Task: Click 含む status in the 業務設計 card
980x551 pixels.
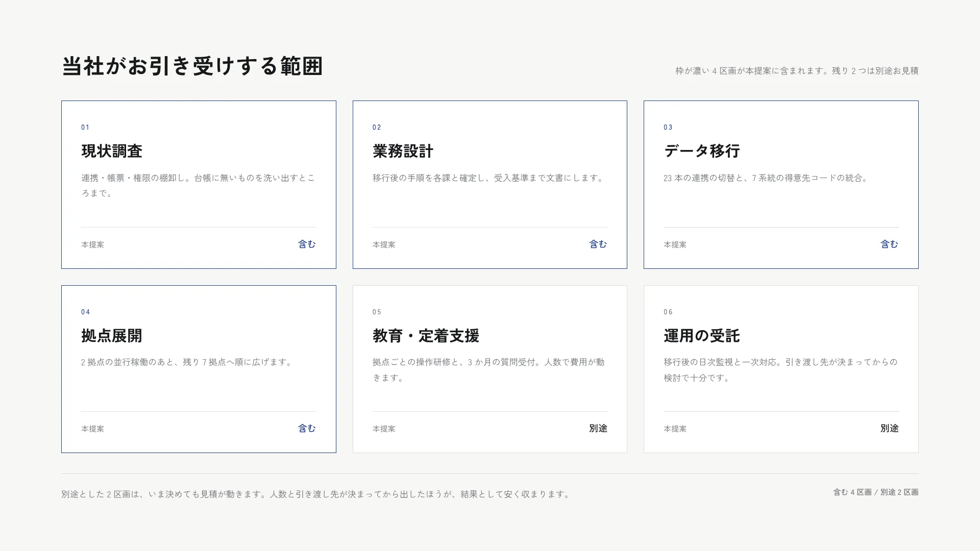Action: tap(598, 244)
